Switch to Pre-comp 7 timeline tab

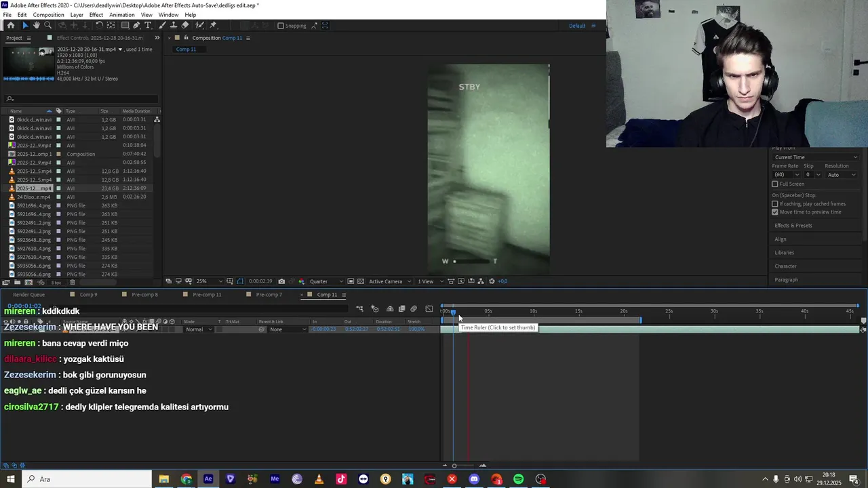coord(269,295)
